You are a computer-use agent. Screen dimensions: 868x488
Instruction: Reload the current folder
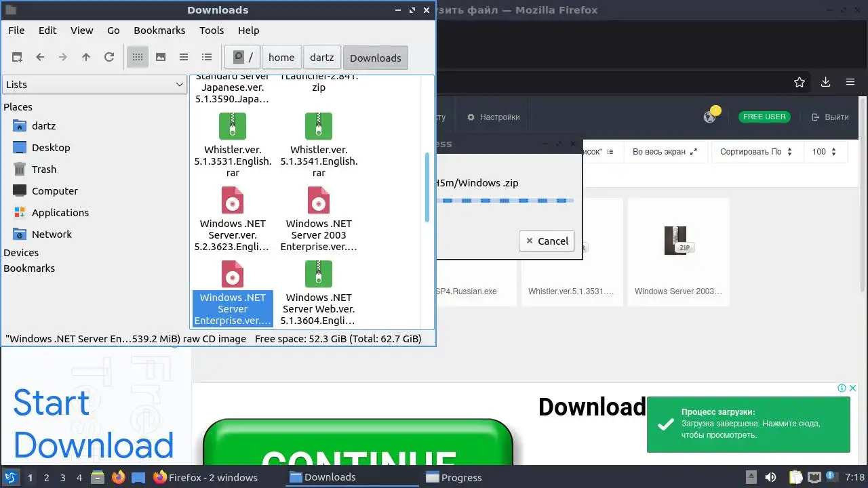click(x=109, y=58)
